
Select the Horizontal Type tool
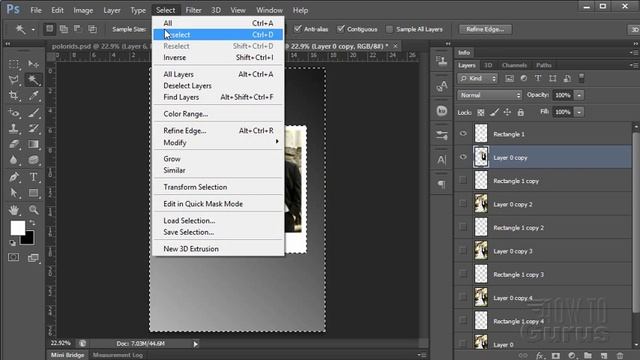tap(33, 177)
